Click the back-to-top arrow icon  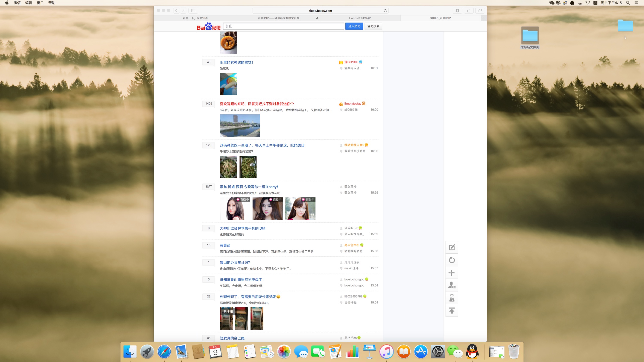(452, 311)
